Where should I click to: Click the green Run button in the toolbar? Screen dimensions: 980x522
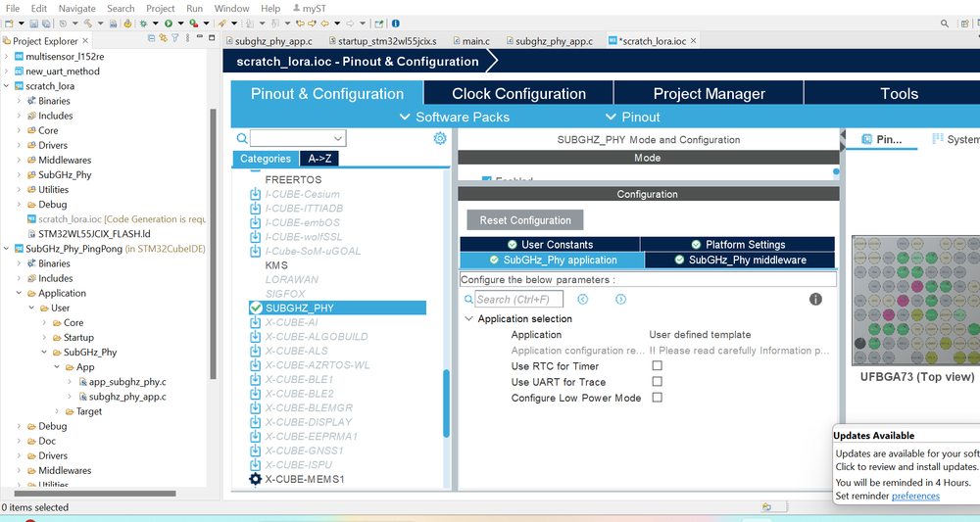pyautogui.click(x=169, y=24)
